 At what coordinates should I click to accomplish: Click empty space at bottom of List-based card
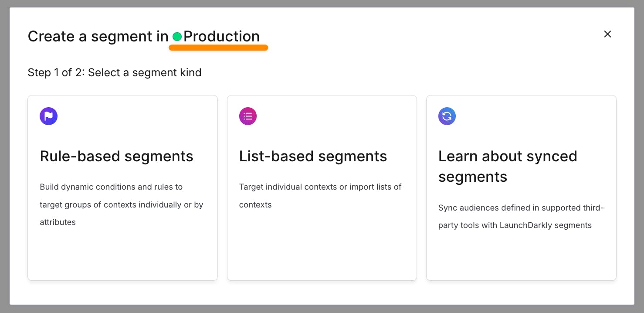click(x=322, y=257)
